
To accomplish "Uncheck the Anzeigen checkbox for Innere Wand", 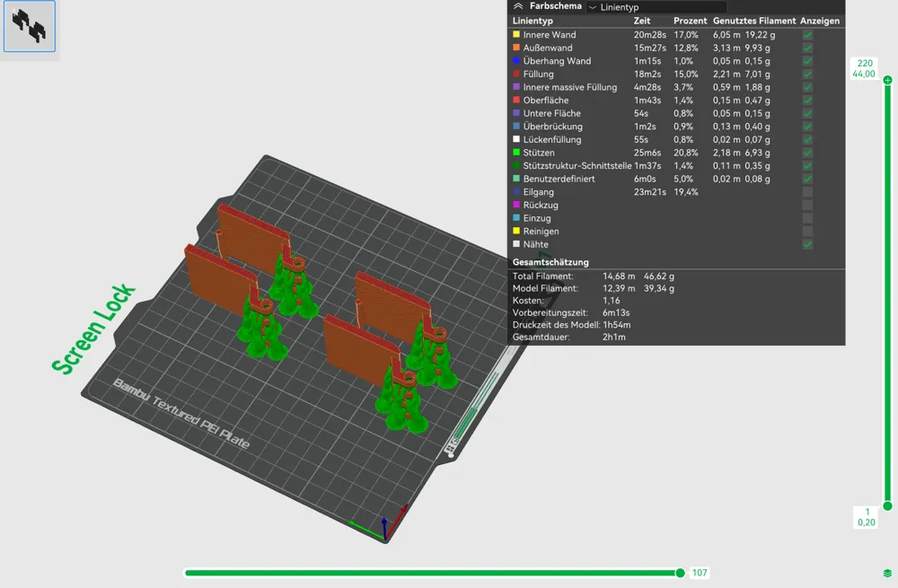I will [x=806, y=35].
